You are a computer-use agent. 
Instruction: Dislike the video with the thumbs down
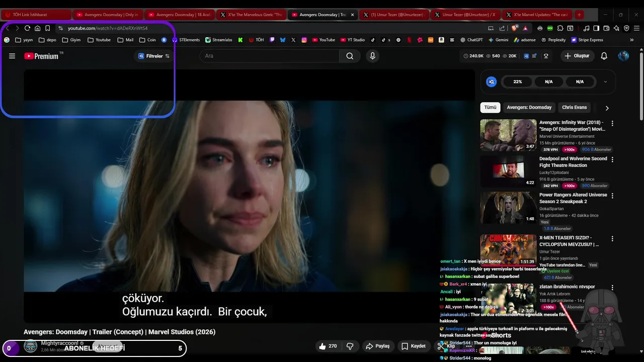point(350,346)
